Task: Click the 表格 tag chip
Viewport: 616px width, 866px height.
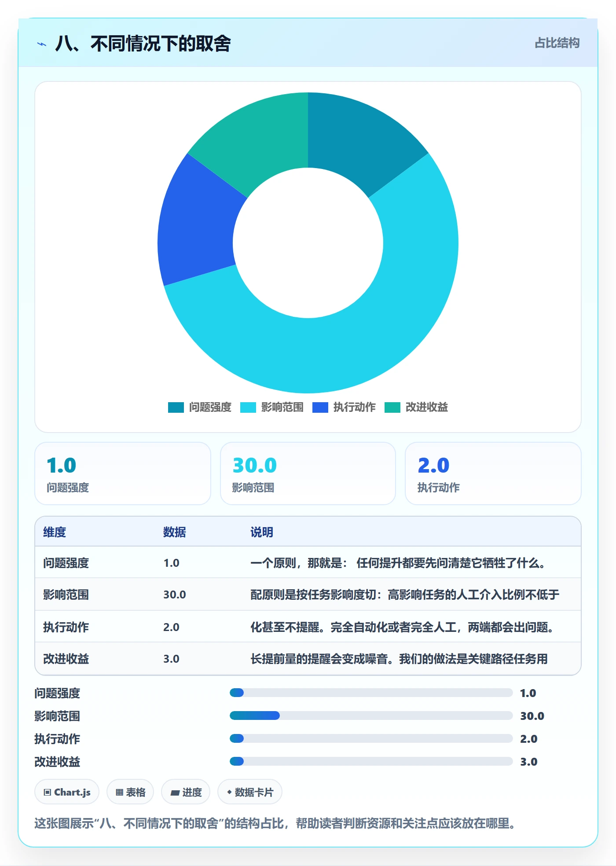Action: [130, 792]
